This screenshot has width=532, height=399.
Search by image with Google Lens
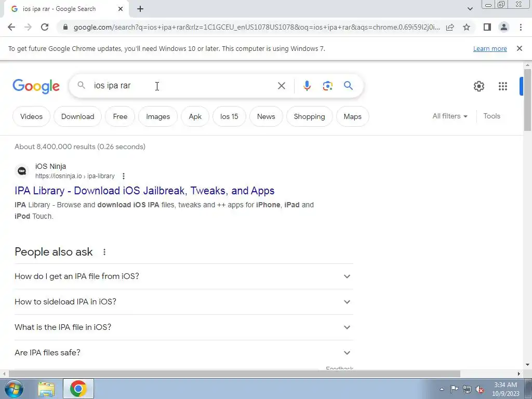click(x=327, y=86)
